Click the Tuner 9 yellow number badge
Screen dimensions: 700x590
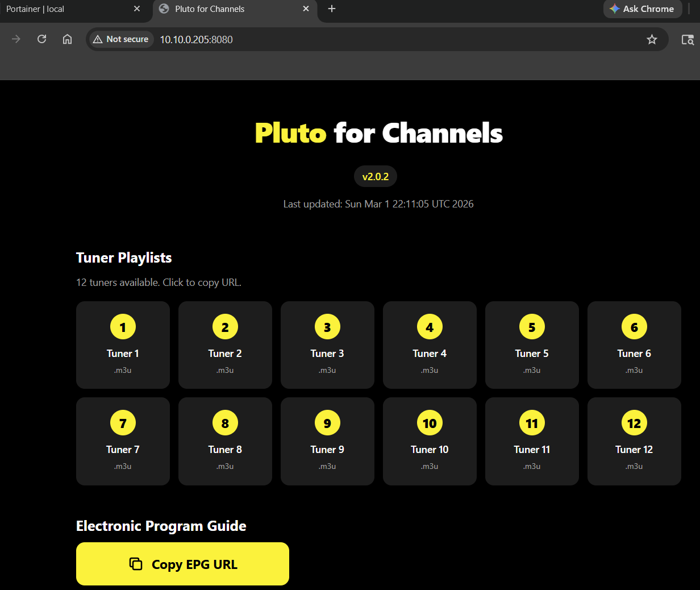click(x=327, y=423)
